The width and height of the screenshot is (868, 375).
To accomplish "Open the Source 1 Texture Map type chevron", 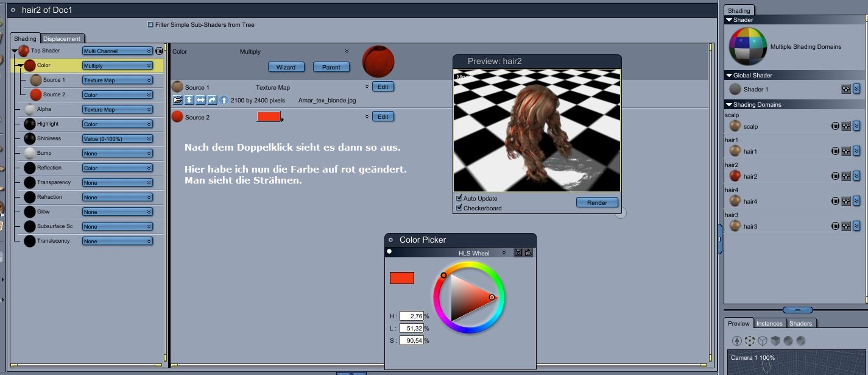I will tap(367, 87).
